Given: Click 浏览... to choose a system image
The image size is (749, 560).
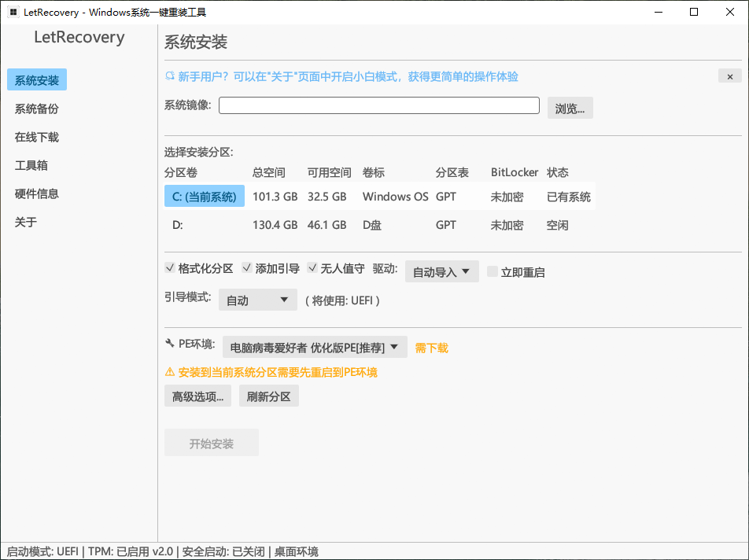Looking at the screenshot, I should pos(570,108).
